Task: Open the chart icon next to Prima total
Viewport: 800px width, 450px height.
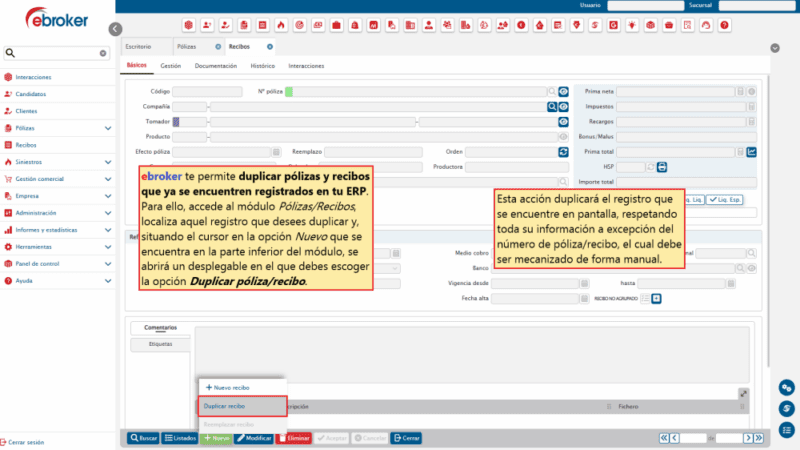Action: click(x=752, y=152)
